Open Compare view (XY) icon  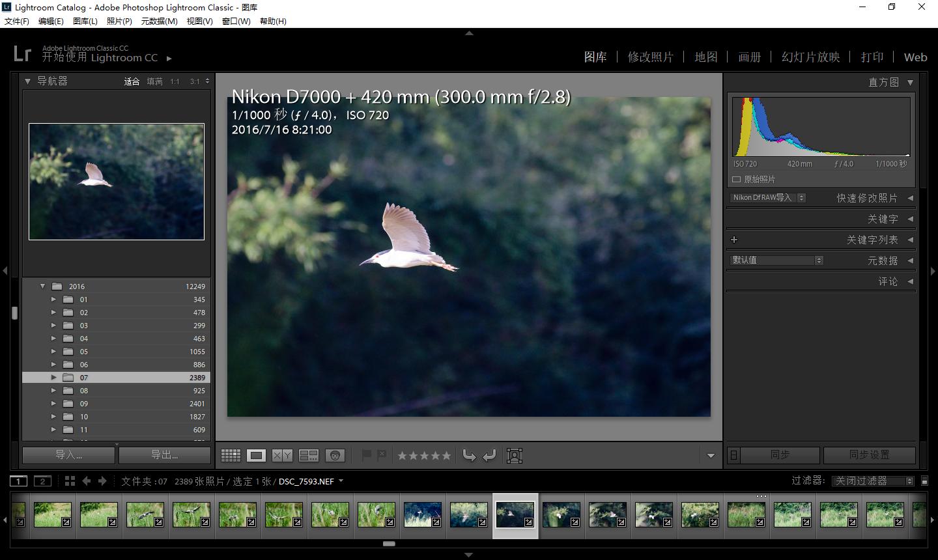click(x=282, y=456)
